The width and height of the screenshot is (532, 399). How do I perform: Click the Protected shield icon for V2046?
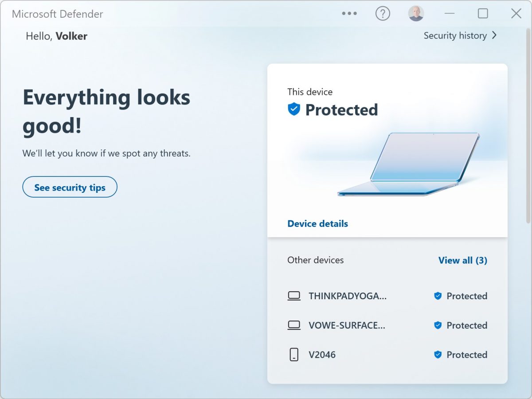point(438,354)
